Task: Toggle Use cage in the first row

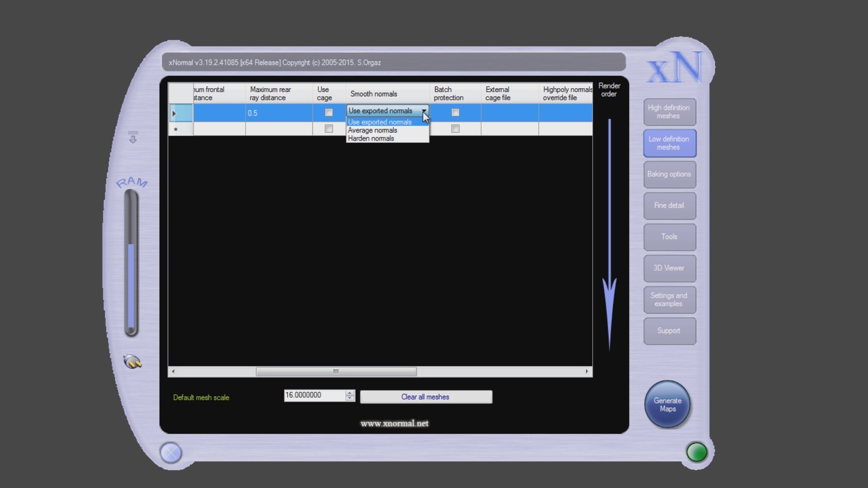Action: click(329, 113)
